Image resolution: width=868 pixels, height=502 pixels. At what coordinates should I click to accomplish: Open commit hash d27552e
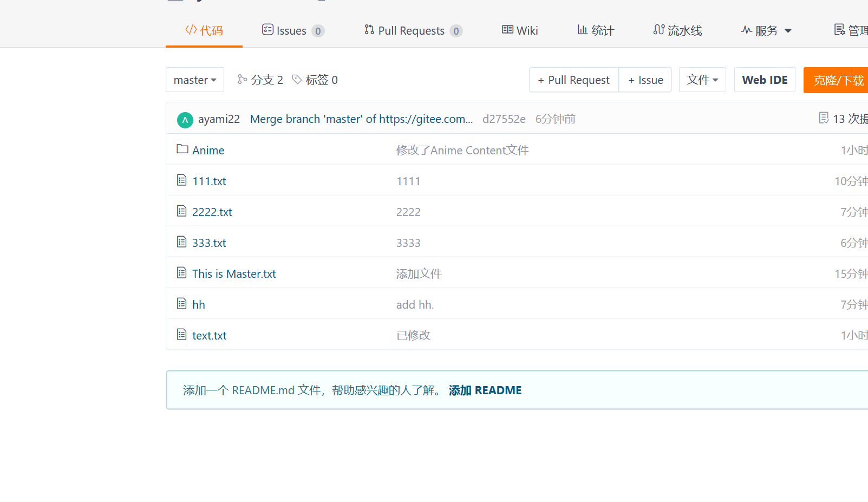click(504, 119)
